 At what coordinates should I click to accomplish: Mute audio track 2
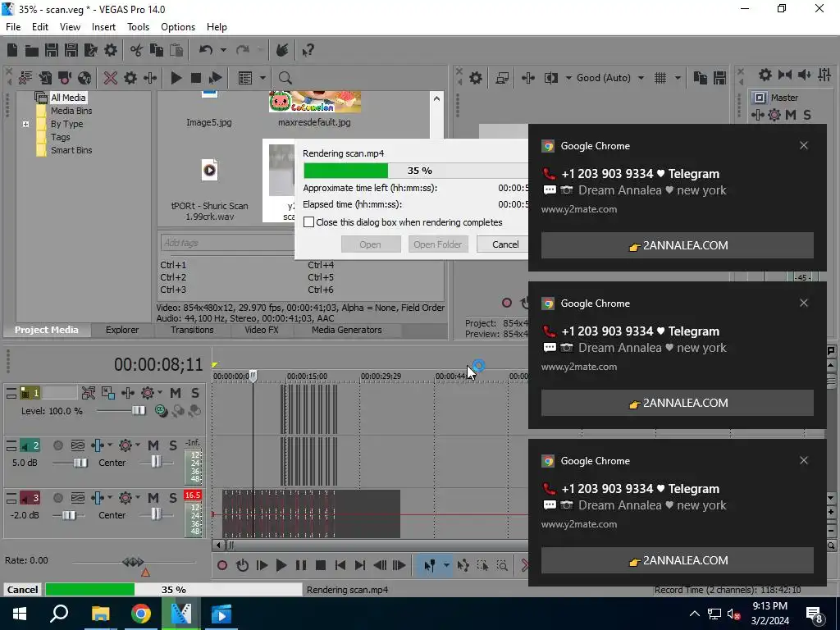tap(153, 445)
